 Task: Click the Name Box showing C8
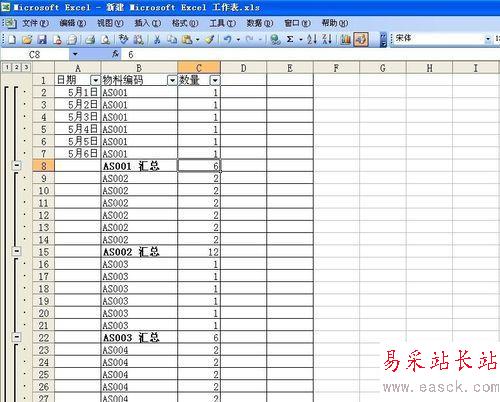[x=35, y=54]
